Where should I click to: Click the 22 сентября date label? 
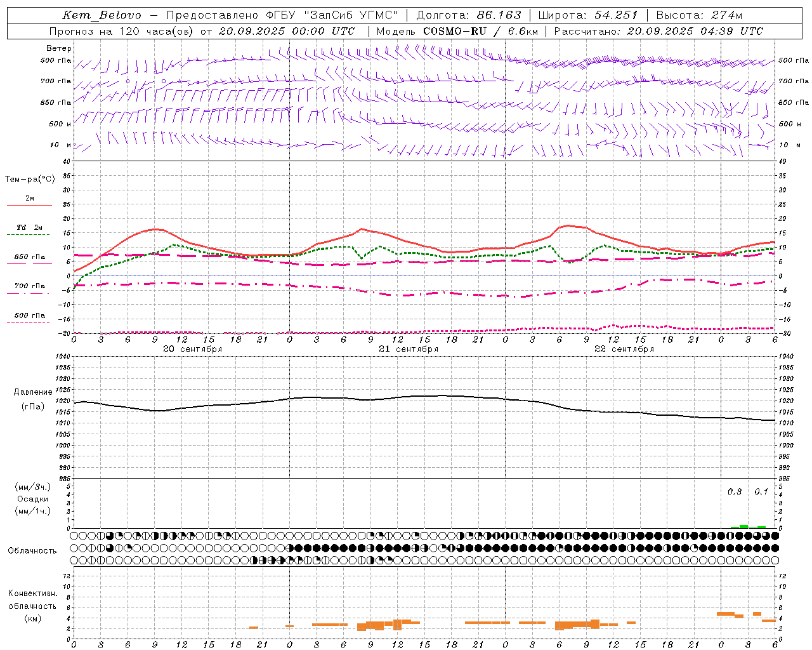click(x=624, y=349)
